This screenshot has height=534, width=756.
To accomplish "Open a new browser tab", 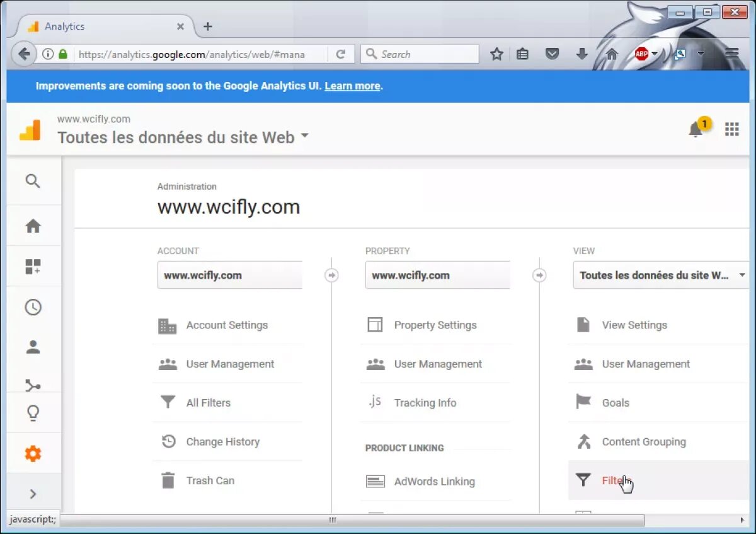I will [x=208, y=26].
